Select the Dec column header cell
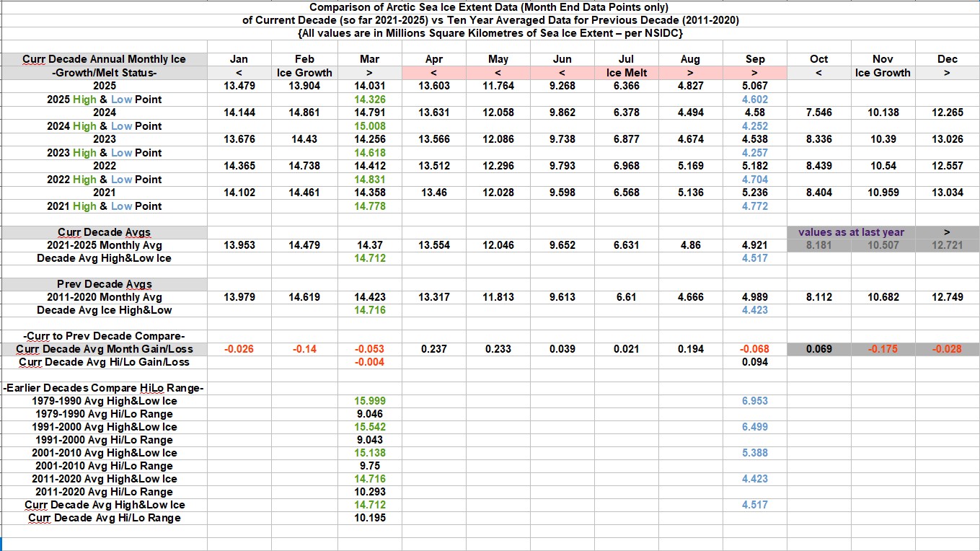980x551 pixels. pyautogui.click(x=947, y=59)
